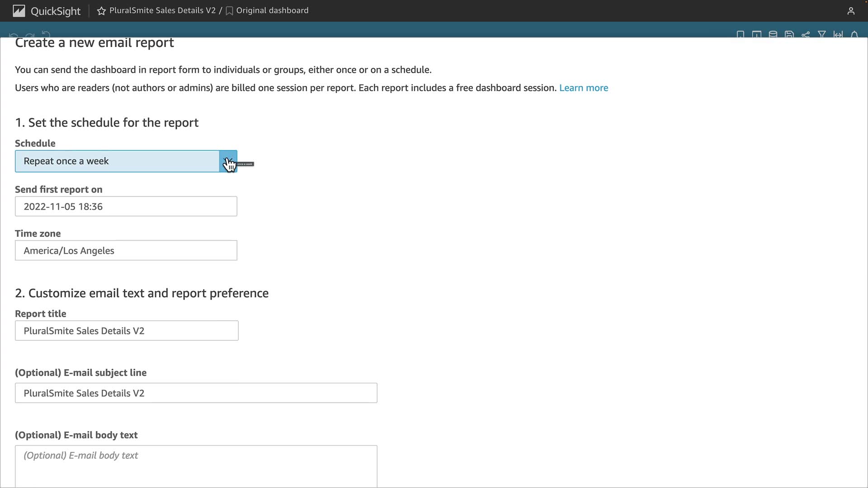Click the Send first report on date field

coord(126,206)
